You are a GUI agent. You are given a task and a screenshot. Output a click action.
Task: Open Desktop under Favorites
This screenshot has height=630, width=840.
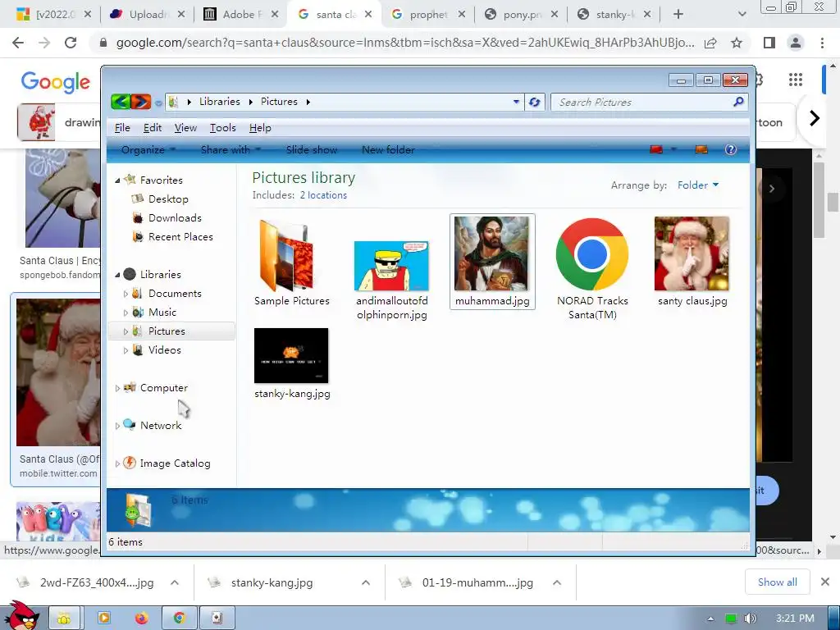[168, 199]
